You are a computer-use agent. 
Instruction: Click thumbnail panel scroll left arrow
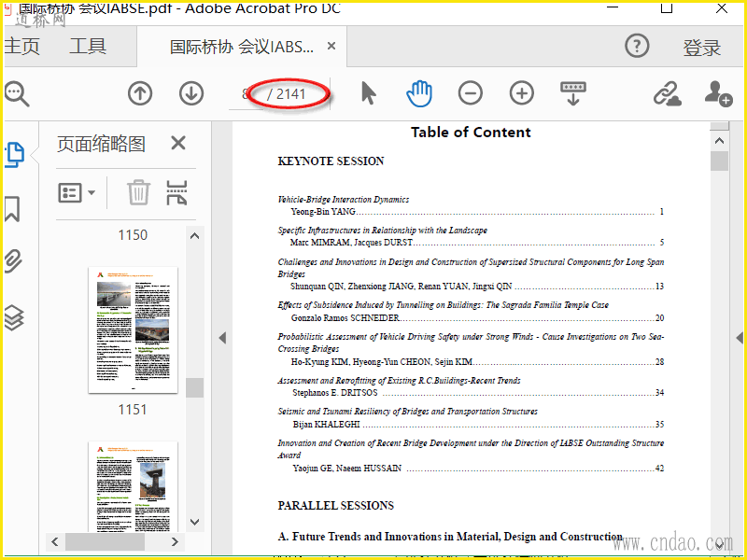55,541
